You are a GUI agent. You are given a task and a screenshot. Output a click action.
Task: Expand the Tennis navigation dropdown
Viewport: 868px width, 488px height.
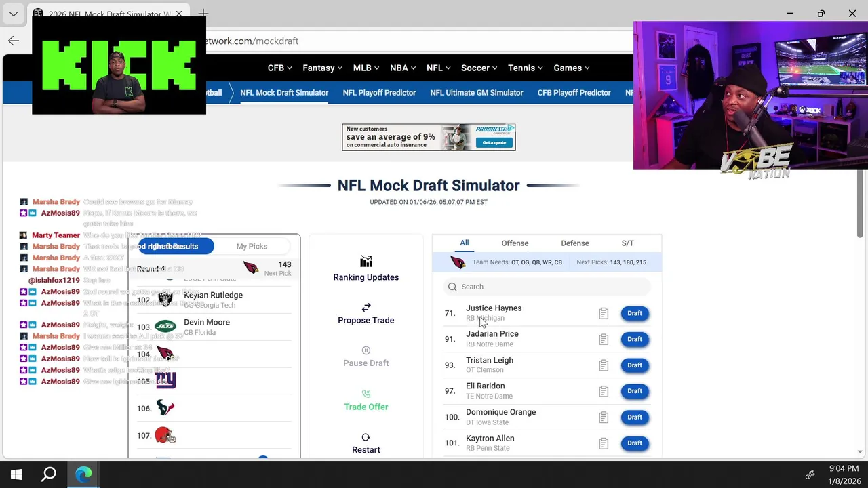(526, 68)
